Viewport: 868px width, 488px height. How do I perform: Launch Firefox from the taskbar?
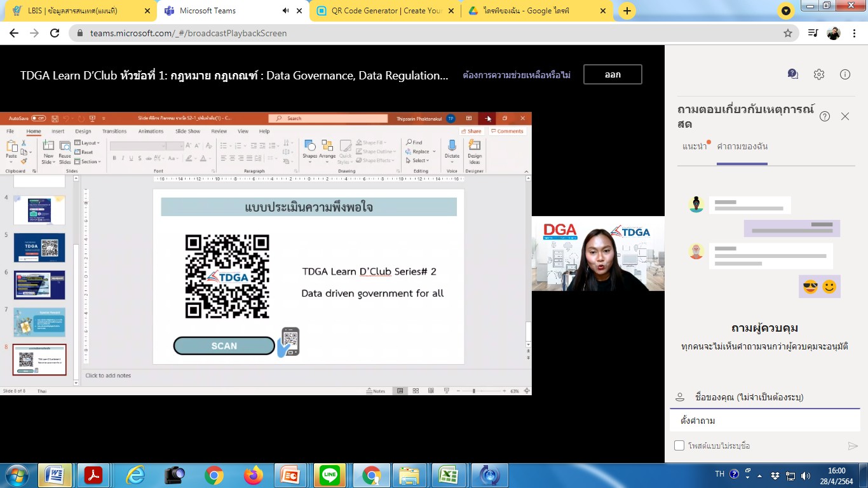click(x=253, y=475)
